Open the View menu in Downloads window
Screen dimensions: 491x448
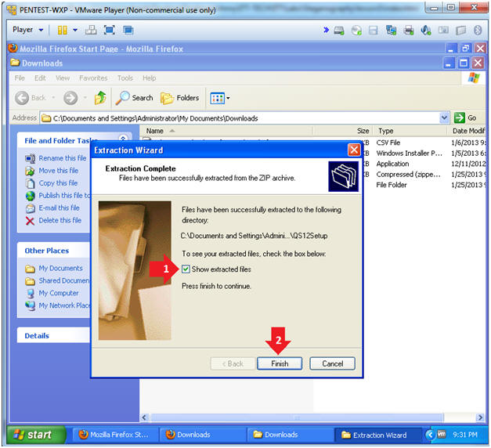point(63,78)
